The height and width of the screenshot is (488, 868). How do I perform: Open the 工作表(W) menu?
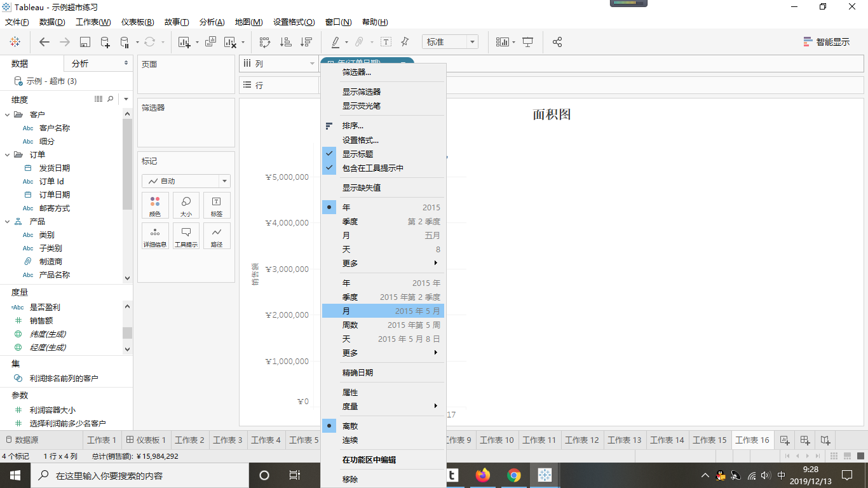point(93,22)
